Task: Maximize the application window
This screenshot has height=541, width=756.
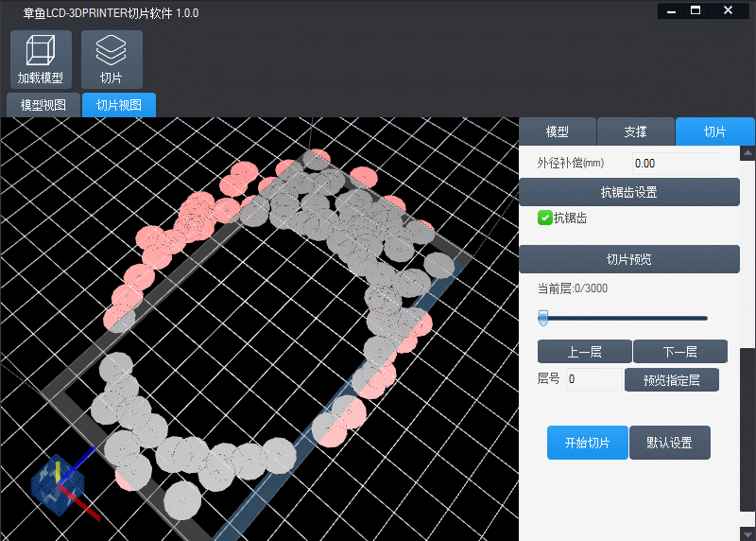Action: [696, 10]
